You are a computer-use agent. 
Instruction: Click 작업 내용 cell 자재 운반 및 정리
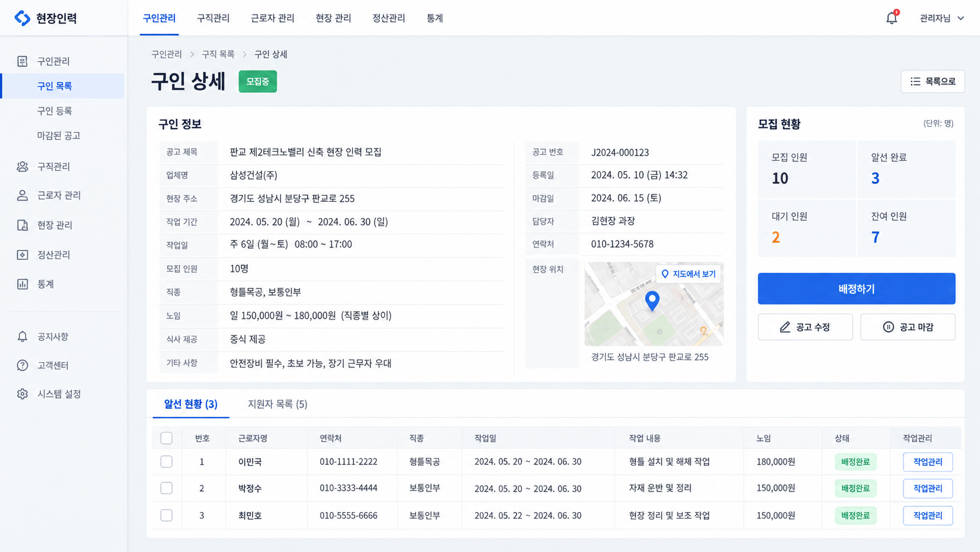[x=660, y=488]
